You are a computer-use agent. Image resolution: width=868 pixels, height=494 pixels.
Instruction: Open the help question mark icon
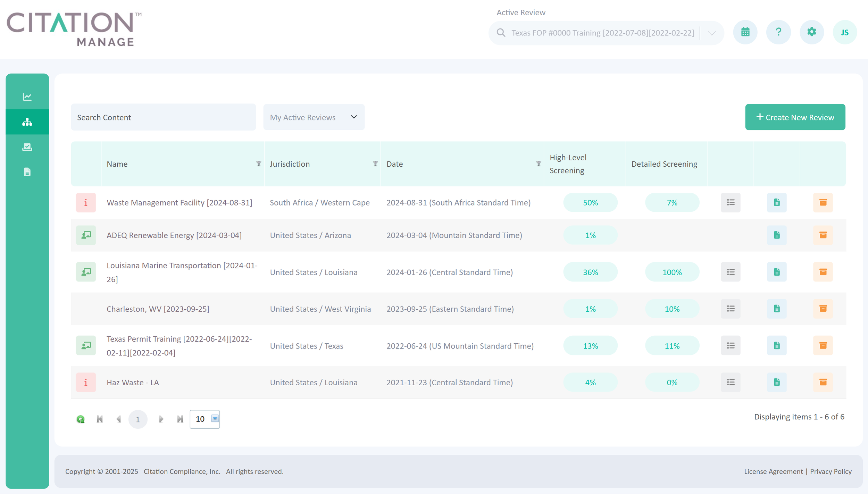778,32
